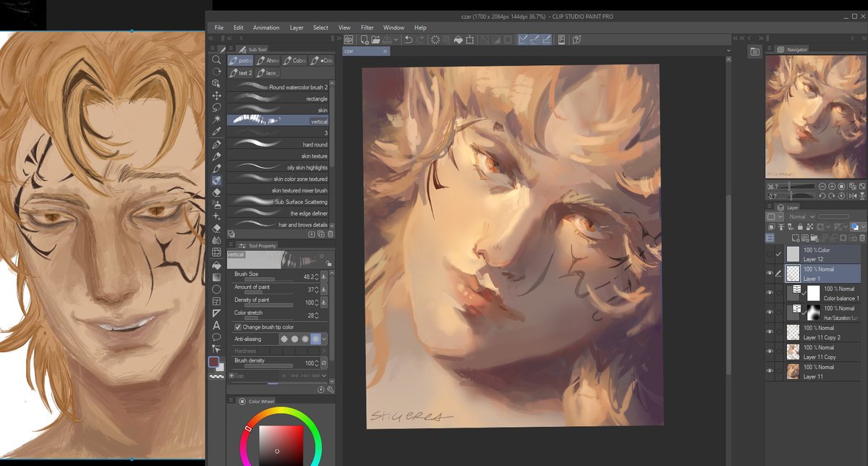Open the File menu
This screenshot has width=868, height=466.
[218, 27]
